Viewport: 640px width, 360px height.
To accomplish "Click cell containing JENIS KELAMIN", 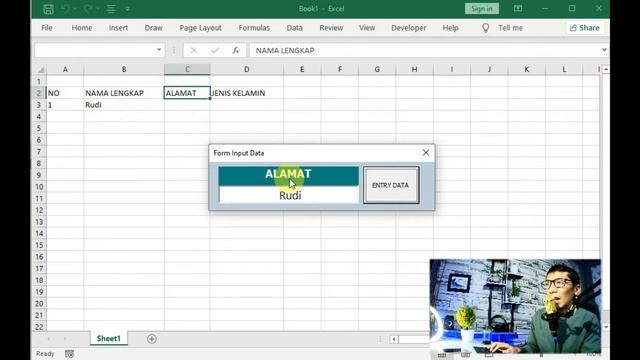I will pos(247,93).
